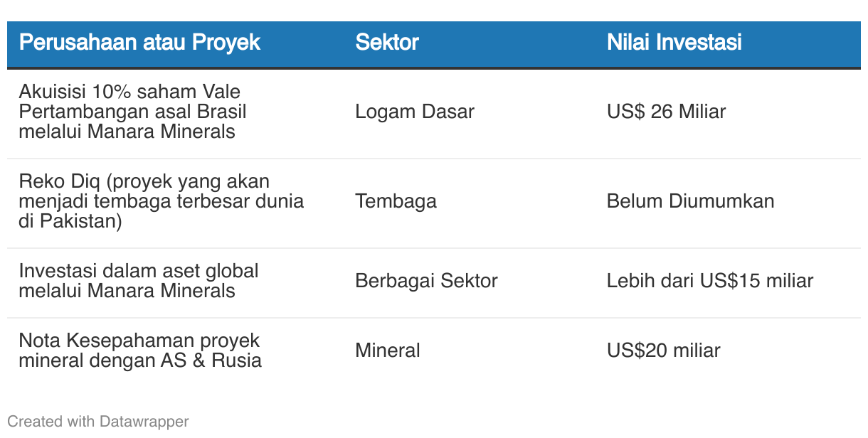Click the Nota Kesepahaman proyek mineral cell
The width and height of the screenshot is (868, 438).
(x=140, y=351)
